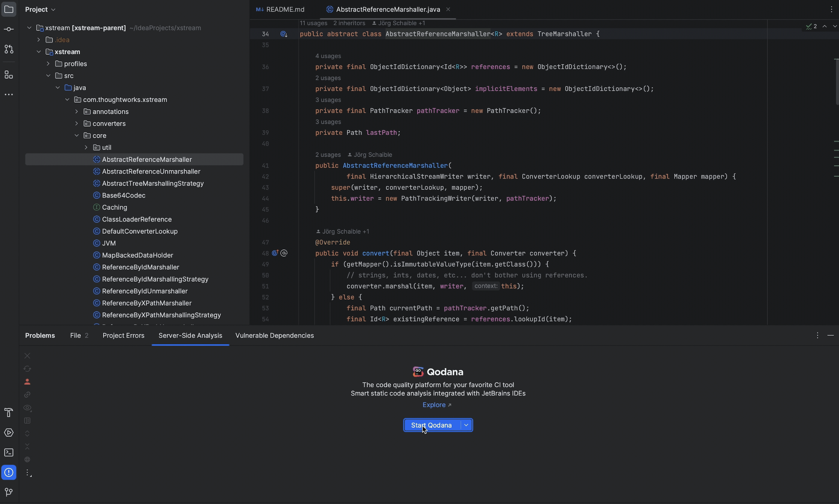Image resolution: width=839 pixels, height=504 pixels.
Task: Open inspection widget showing 2 typos
Action: tap(812, 26)
